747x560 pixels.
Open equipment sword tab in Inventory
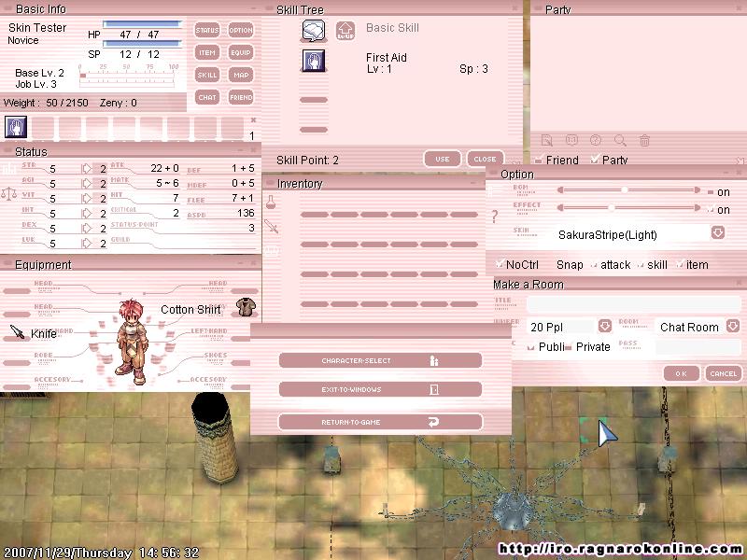[x=271, y=226]
